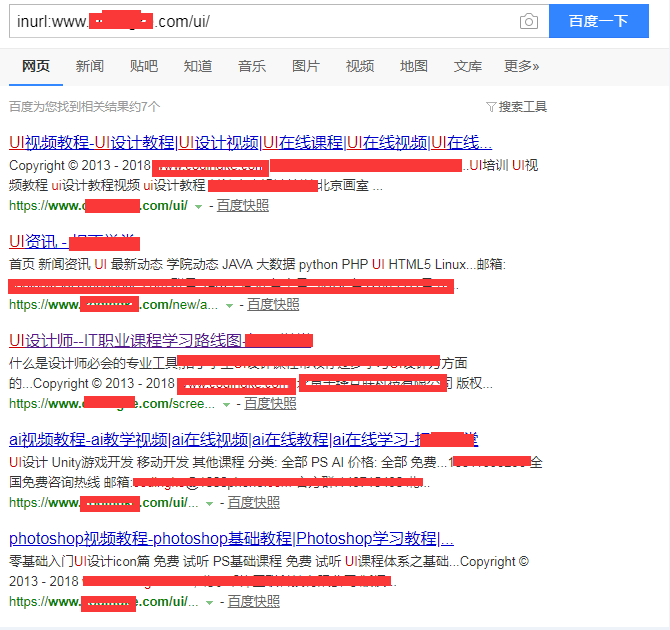Switch to the 新闻 tab
The height and width of the screenshot is (630, 670).
coord(90,66)
